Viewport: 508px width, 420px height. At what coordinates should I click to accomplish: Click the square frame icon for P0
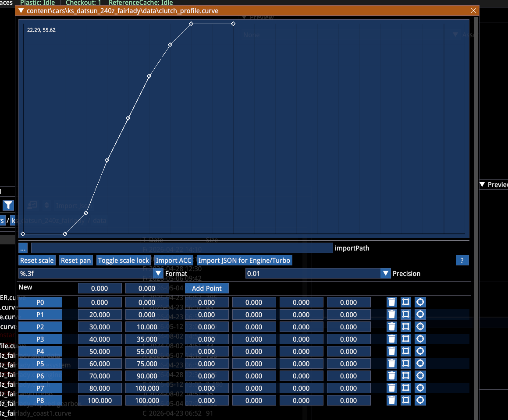[x=406, y=302]
